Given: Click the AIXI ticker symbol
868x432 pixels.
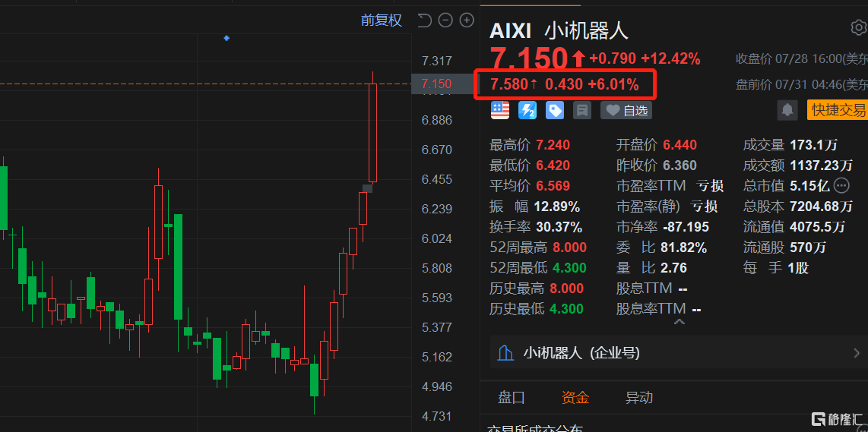Looking at the screenshot, I should [511, 31].
